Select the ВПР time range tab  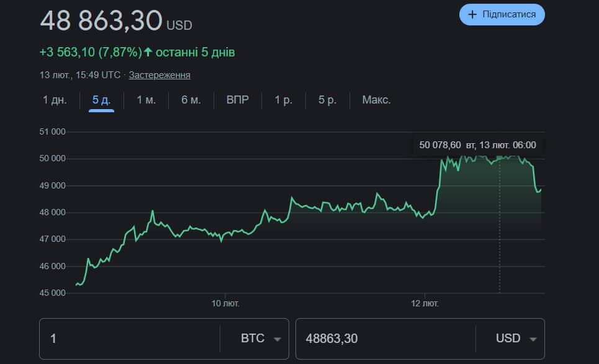coord(238,100)
